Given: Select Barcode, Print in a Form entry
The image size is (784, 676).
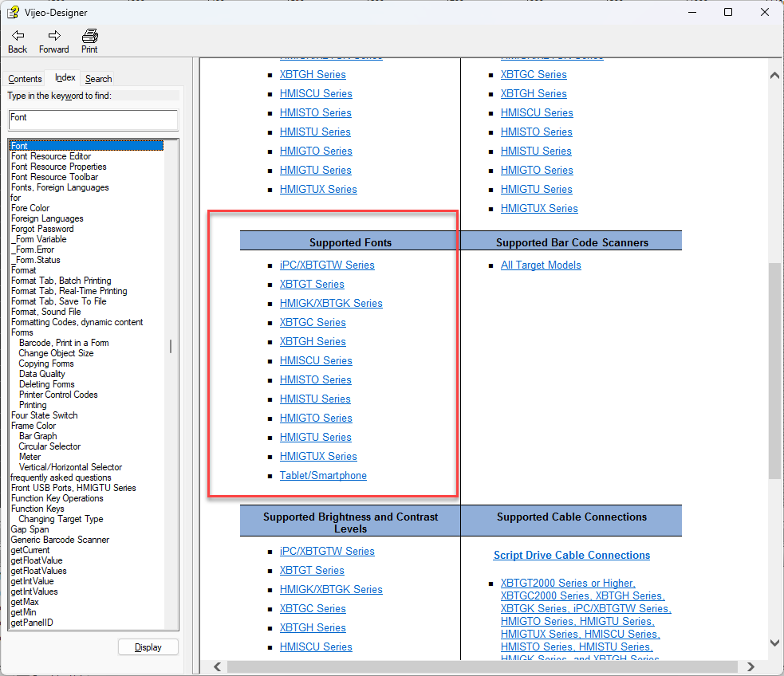Looking at the screenshot, I should [64, 343].
